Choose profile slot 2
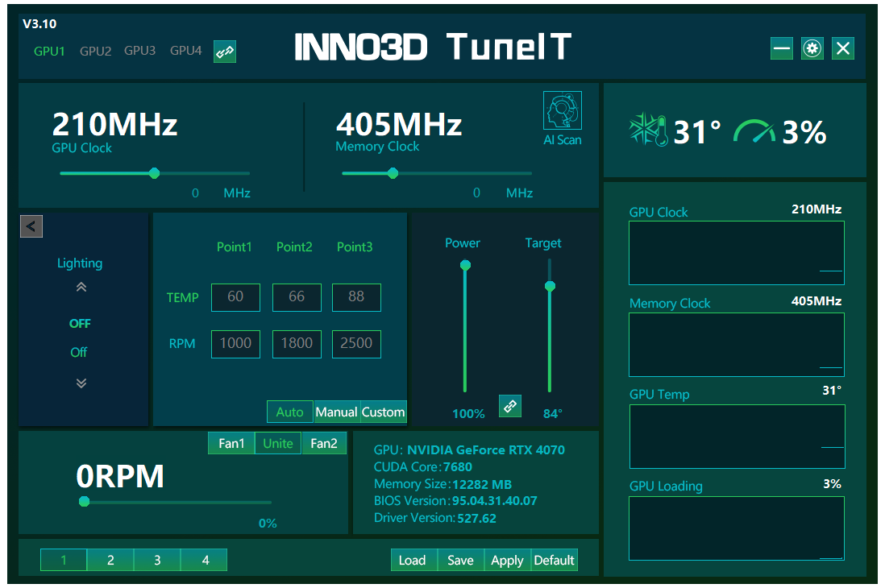This screenshot has width=885, height=588. point(110,560)
